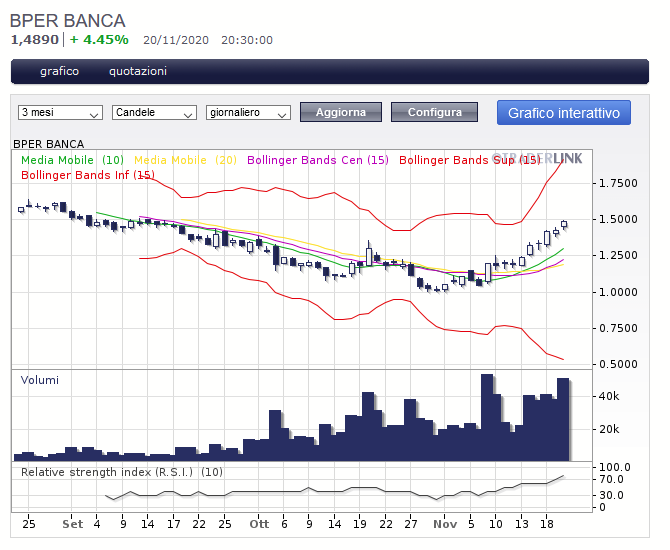Click the Media Mobile (20) legend label

pos(185,160)
